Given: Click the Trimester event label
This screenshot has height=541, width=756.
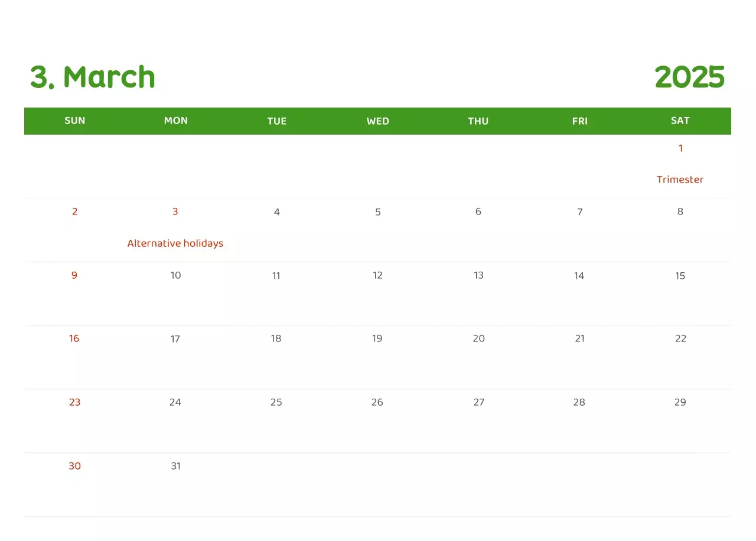Looking at the screenshot, I should (680, 180).
